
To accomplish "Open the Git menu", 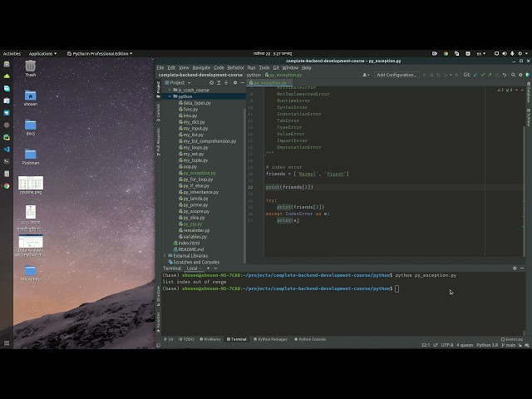I will (x=276, y=68).
